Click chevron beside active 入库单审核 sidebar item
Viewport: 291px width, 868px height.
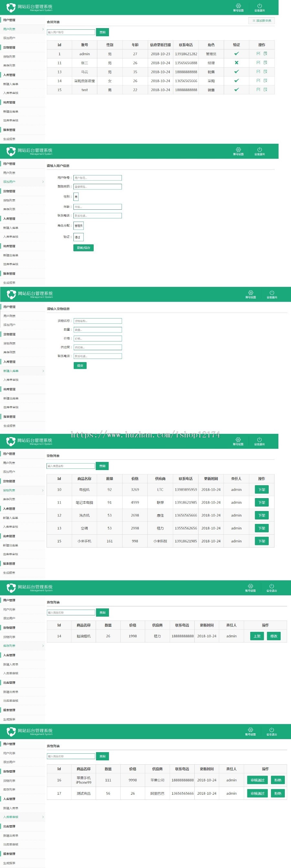point(43,817)
